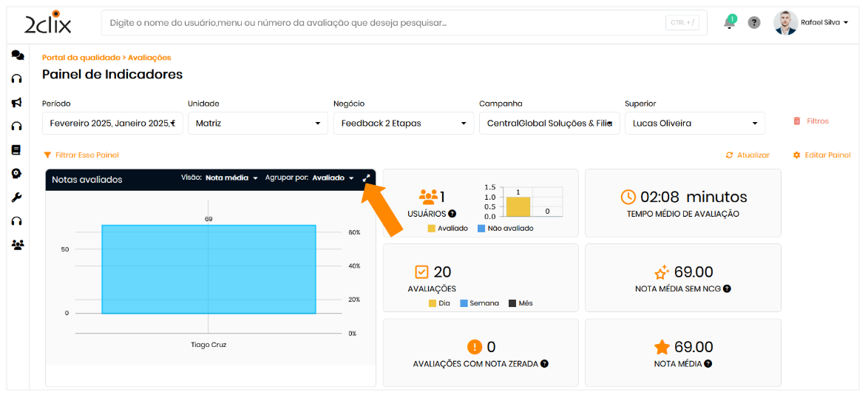Open the Unidade dropdown showing Matriz

pyautogui.click(x=257, y=124)
